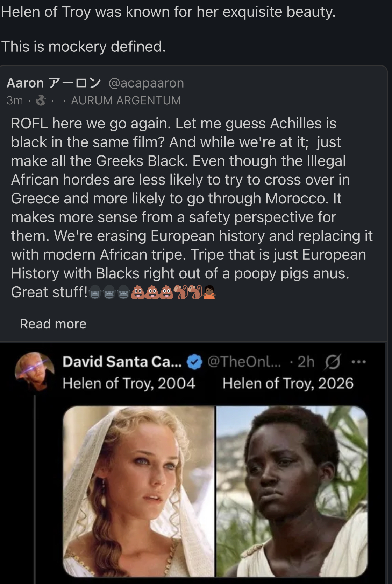This screenshot has width=392, height=584.
Task: Open the @TheOnl... handle
Action: [244, 362]
